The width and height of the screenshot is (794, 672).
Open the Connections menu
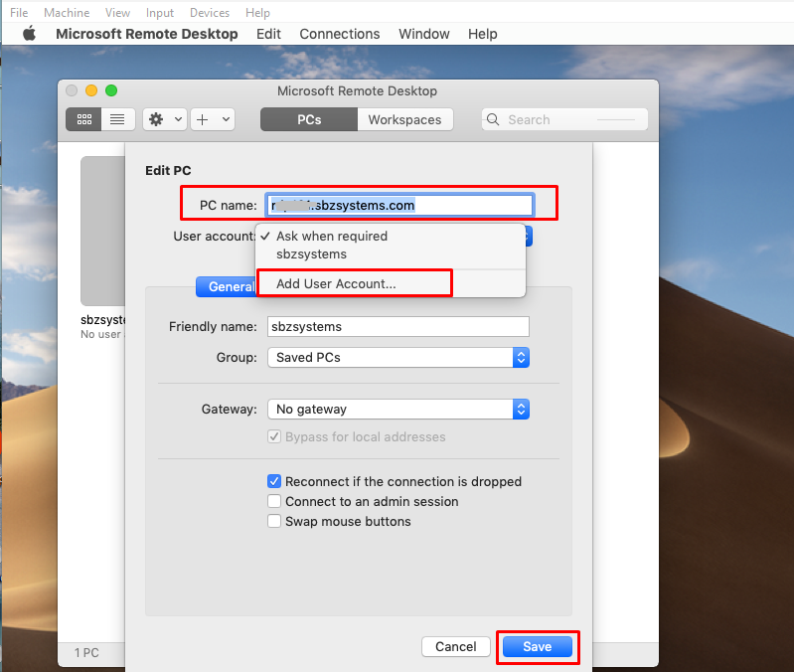point(339,34)
